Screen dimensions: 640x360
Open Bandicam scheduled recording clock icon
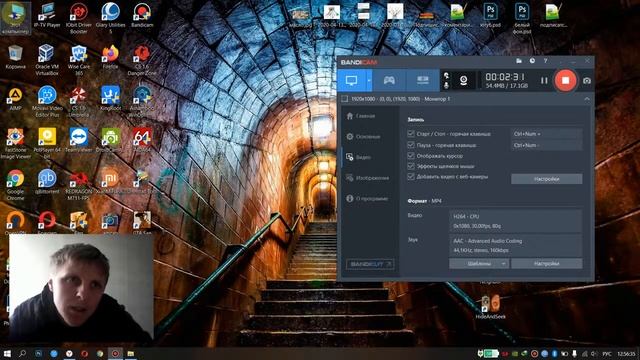coord(532,61)
